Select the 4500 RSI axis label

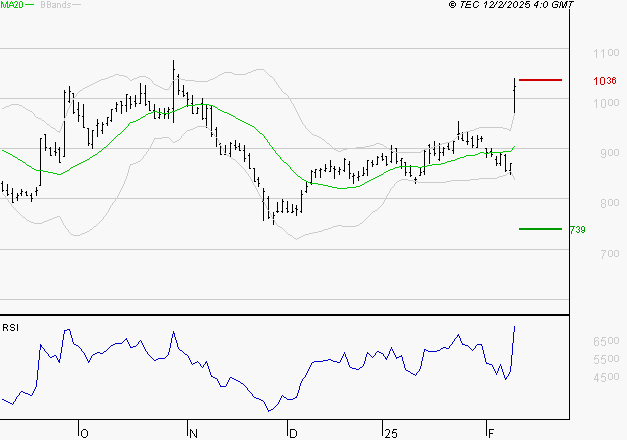tap(605, 378)
